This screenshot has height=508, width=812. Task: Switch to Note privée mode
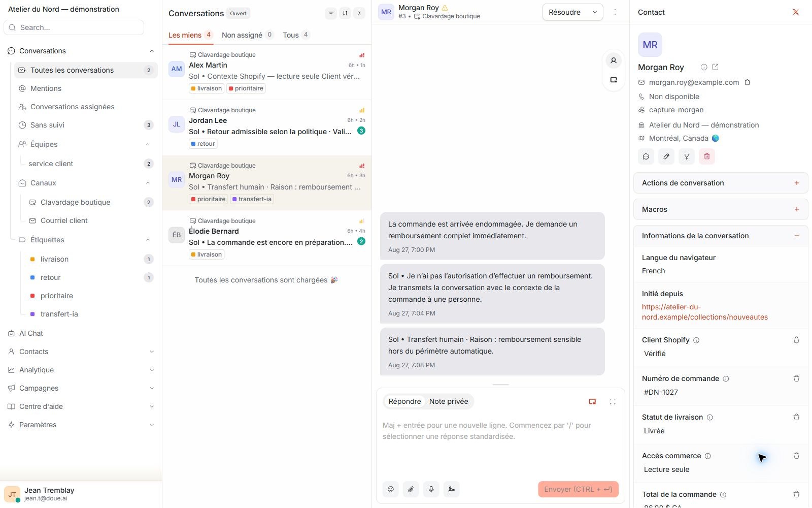pos(449,401)
